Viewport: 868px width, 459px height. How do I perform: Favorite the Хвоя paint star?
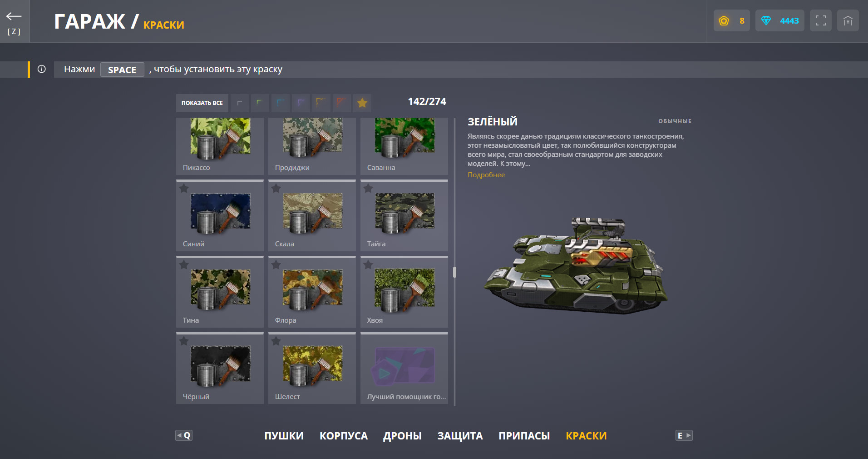tap(368, 264)
